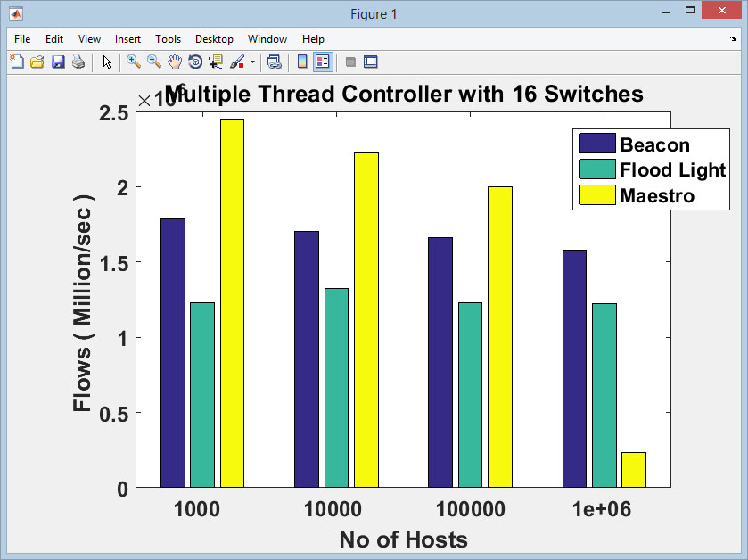Maximize the Figure 1 window
The image size is (748, 560).
[690, 11]
